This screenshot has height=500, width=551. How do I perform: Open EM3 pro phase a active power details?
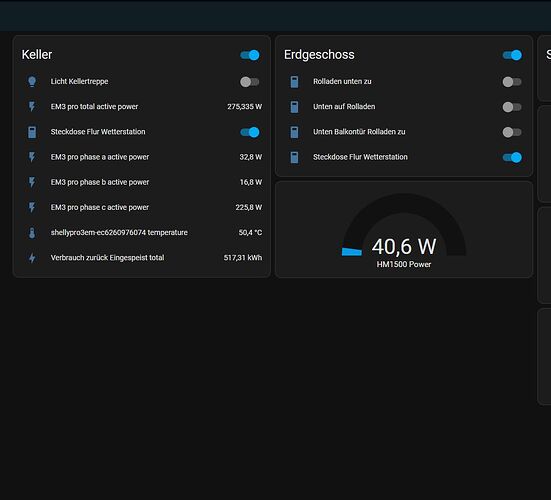pos(142,157)
